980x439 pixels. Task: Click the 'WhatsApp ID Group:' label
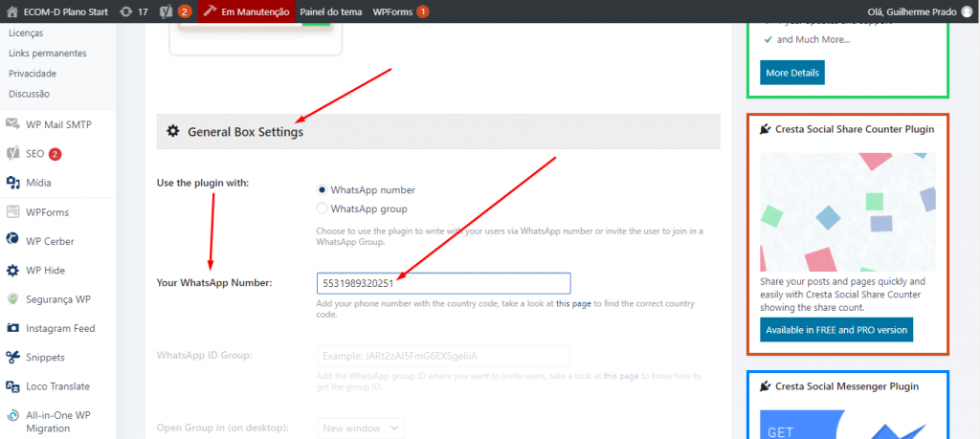[x=205, y=356]
